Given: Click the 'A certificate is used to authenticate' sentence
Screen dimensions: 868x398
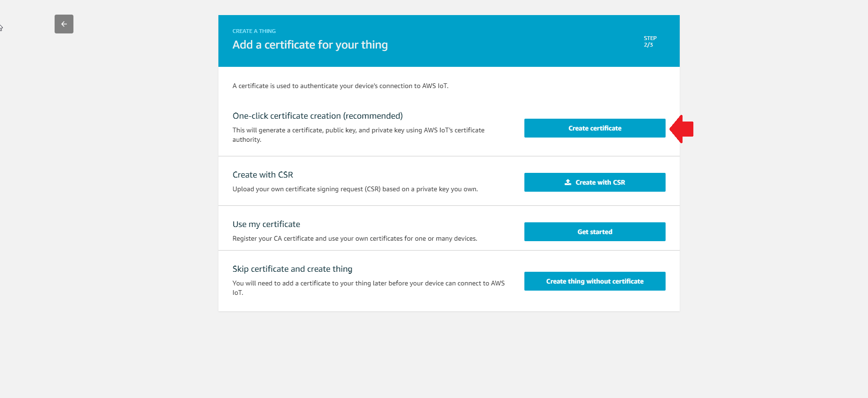Looking at the screenshot, I should click(340, 86).
